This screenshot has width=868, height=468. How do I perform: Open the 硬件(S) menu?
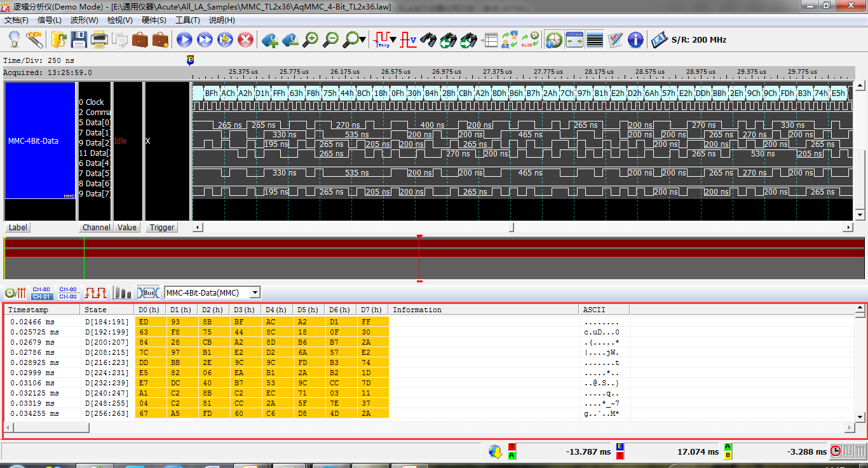click(154, 20)
